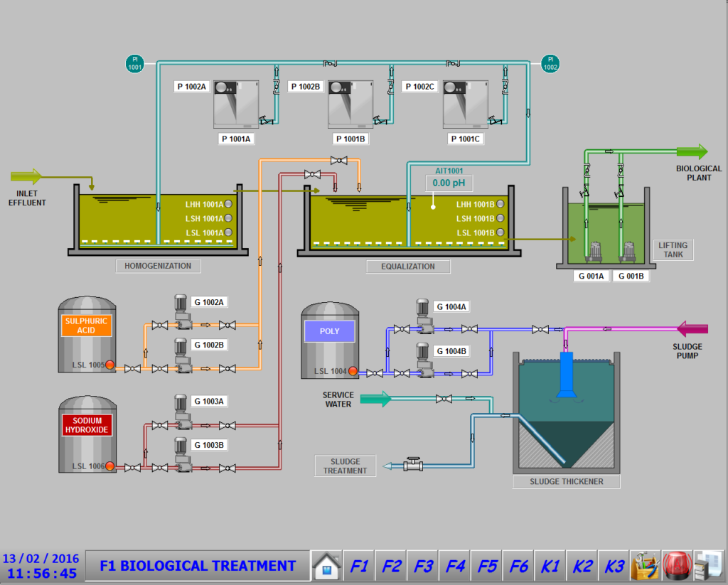Viewport: 728px width, 585px height.
Task: Click the red SODIUM HYDROXIDE tank label
Action: 87,425
